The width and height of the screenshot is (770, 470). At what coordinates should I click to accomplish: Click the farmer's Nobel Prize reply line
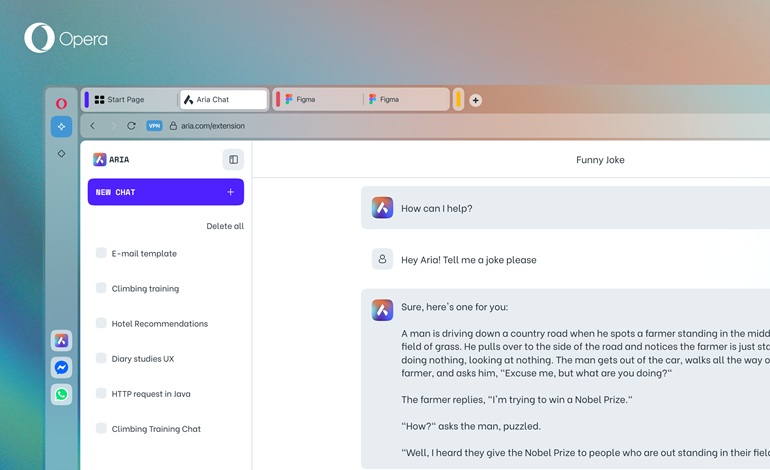[517, 400]
